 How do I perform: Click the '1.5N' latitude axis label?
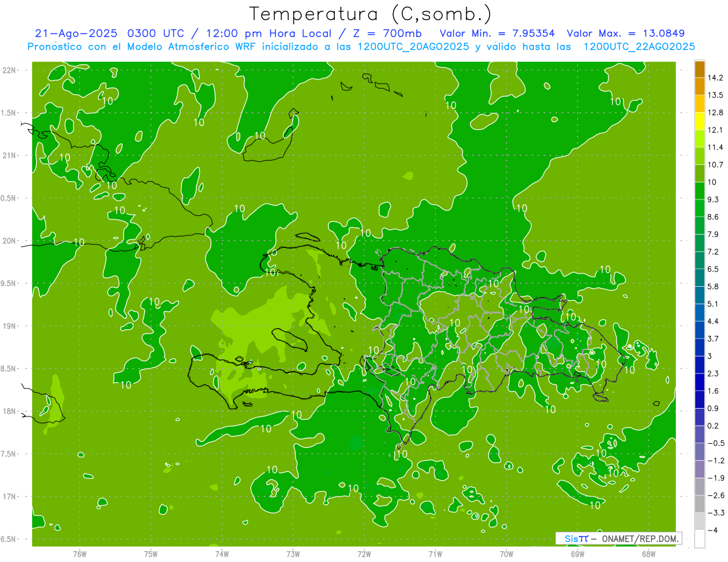pos(9,113)
